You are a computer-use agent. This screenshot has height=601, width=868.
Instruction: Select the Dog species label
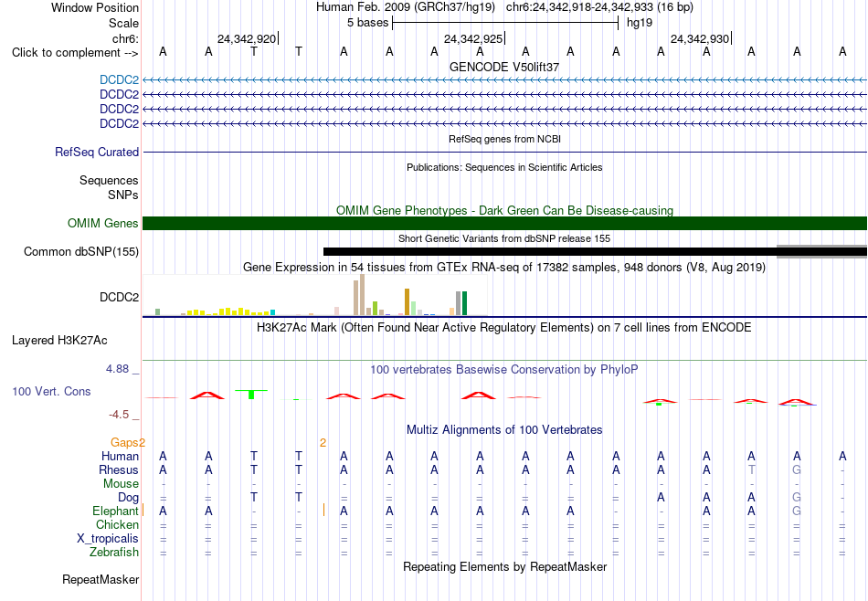(x=129, y=498)
